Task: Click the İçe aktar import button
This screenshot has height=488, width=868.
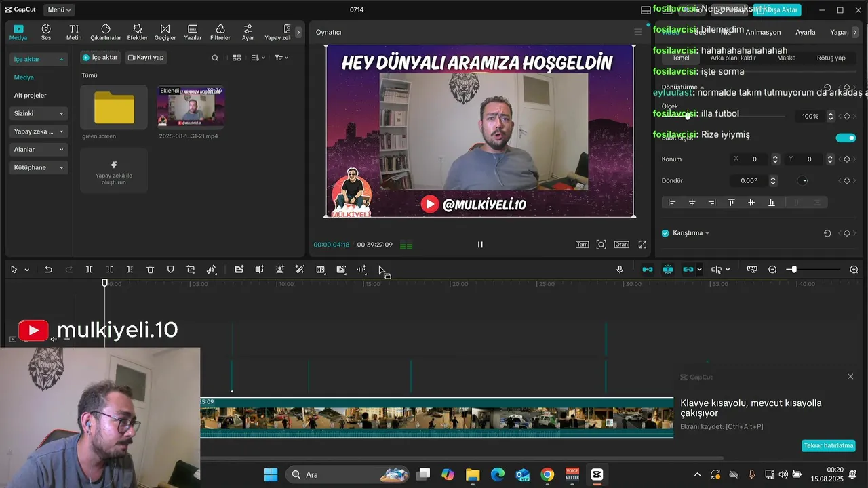Action: pyautogui.click(x=100, y=58)
